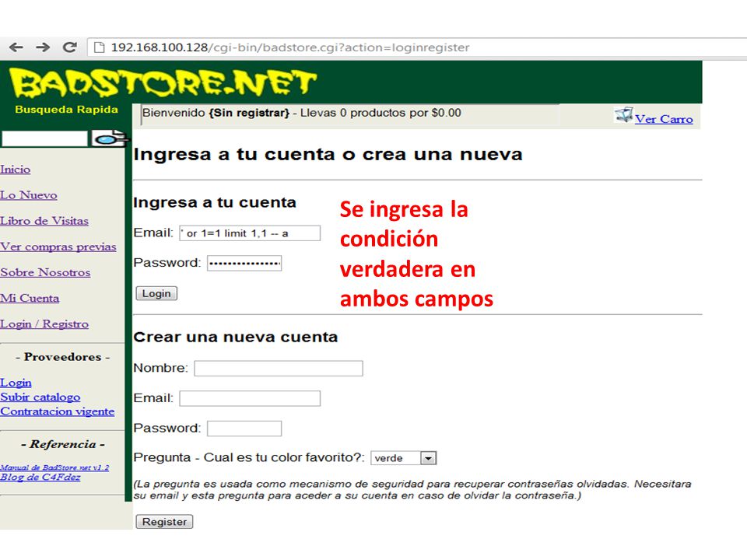Image resolution: width=747 pixels, height=560 pixels.
Task: Click the BadStore.net logo
Action: (163, 83)
